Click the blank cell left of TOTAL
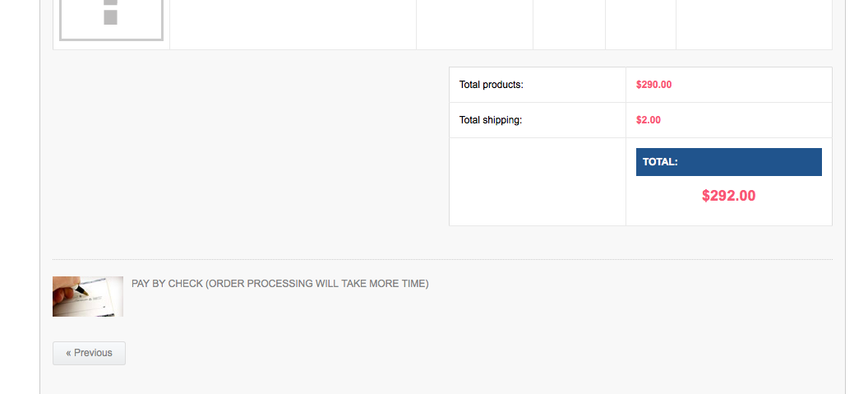868x394 pixels. point(537,182)
